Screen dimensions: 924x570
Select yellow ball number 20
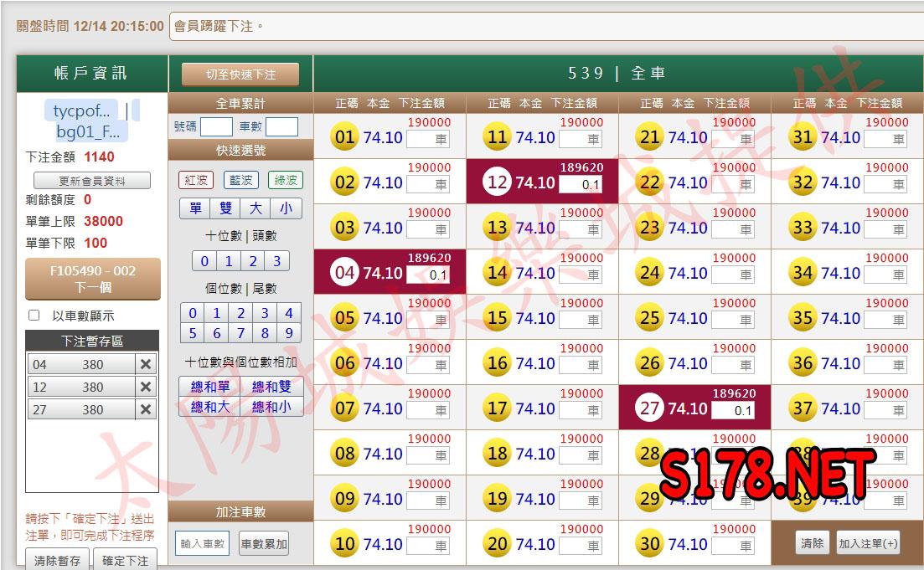pos(498,544)
